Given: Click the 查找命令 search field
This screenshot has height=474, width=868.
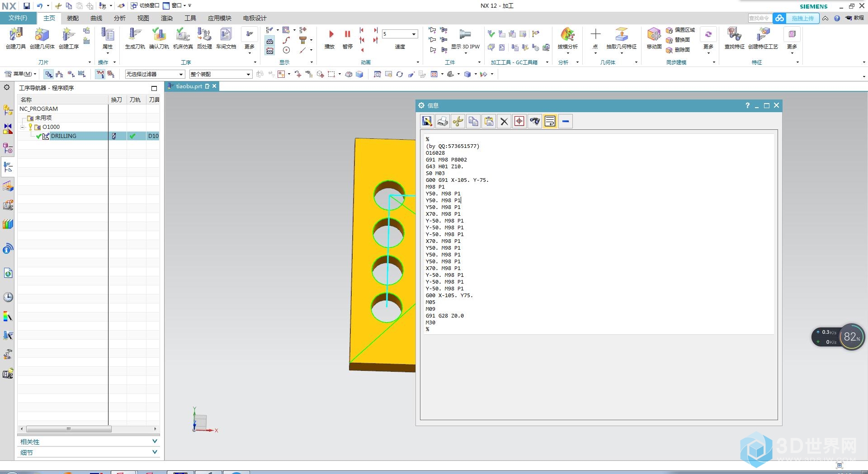Looking at the screenshot, I should point(759,18).
